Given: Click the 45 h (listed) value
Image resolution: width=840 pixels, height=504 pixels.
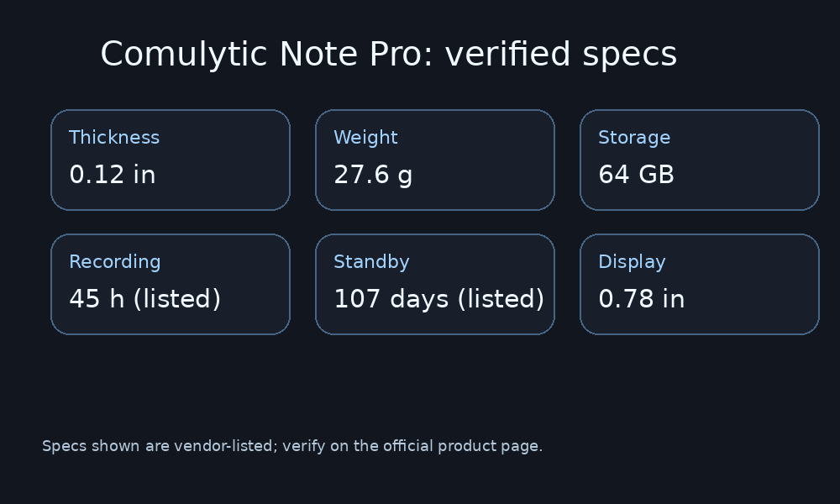Looking at the screenshot, I should coord(144,299).
